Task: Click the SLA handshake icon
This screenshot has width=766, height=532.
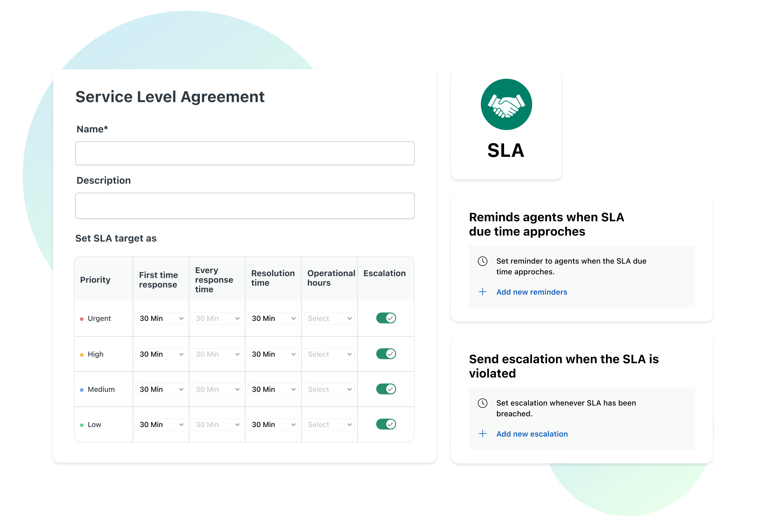Action: tap(506, 106)
